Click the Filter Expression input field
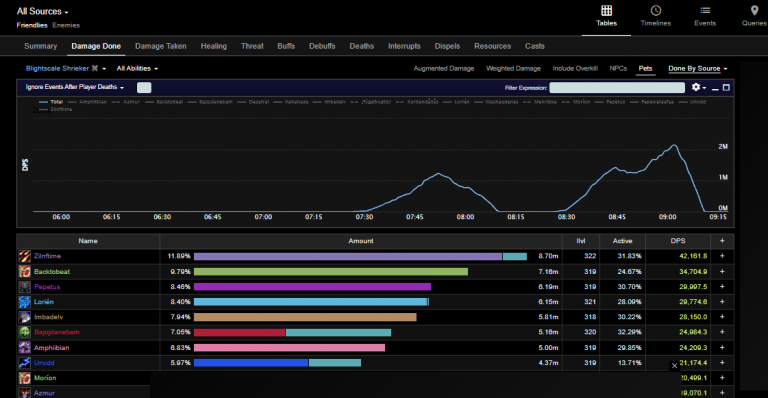This screenshot has height=398, width=768. pyautogui.click(x=617, y=88)
